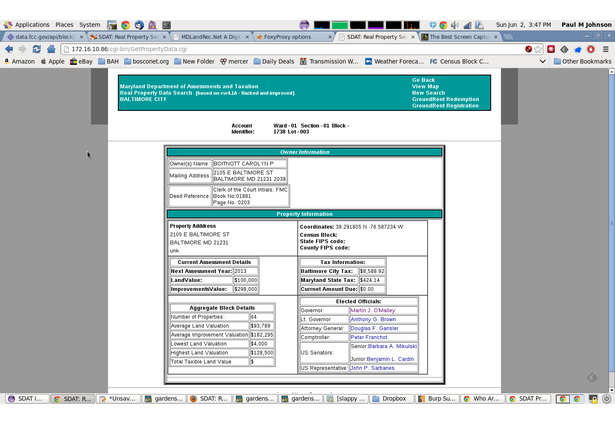The image size is (615, 424).
Task: Click the Paul M Johnson user menu
Action: [586, 25]
